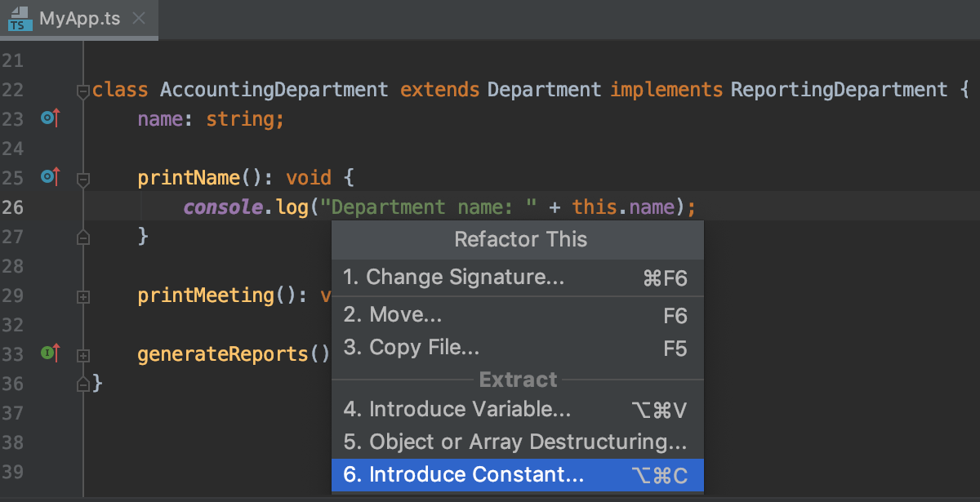Viewport: 980px width, 502px height.
Task: Choose Object or Array Destructuring
Action: point(518,442)
